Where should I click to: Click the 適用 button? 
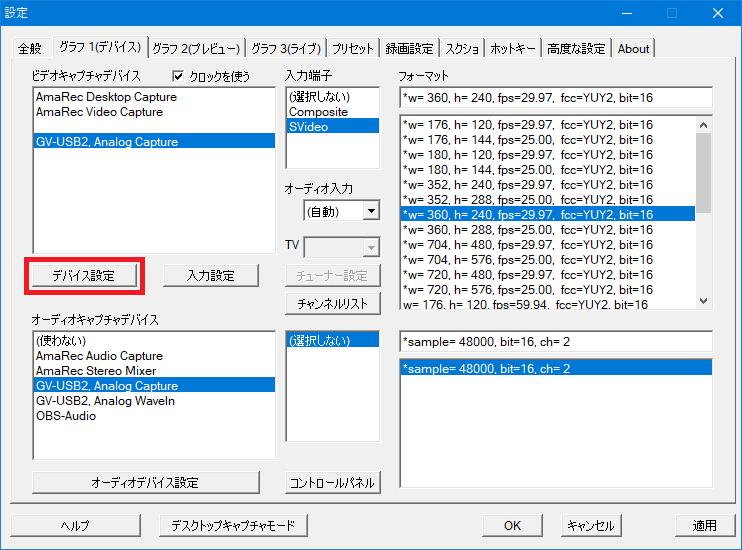click(x=704, y=525)
